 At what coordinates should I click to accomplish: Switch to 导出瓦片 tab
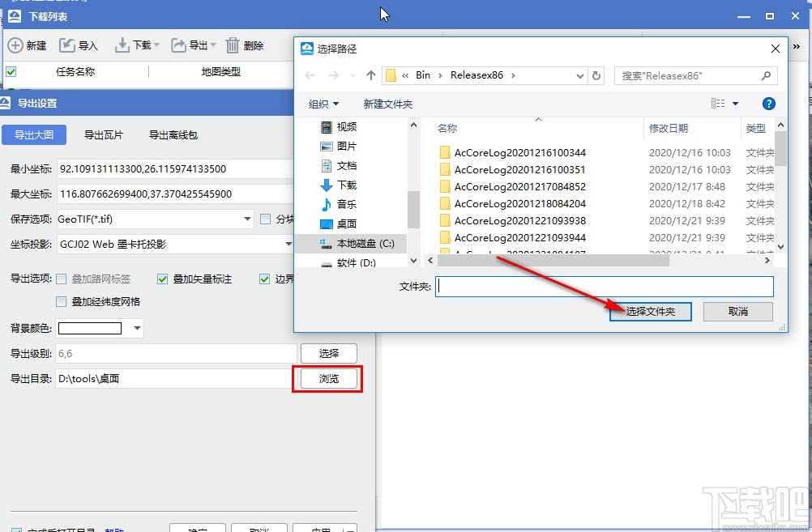point(104,135)
